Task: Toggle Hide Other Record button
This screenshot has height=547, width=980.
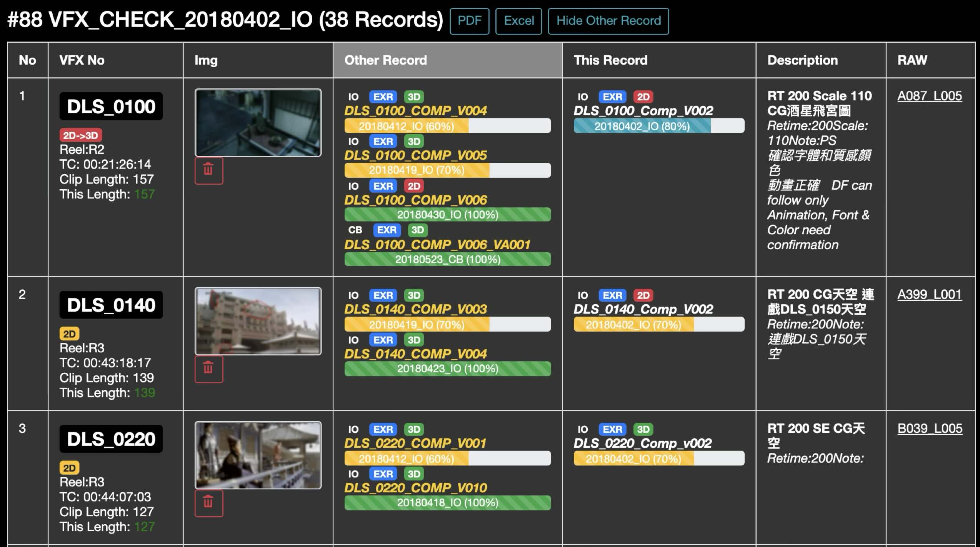Action: point(608,21)
